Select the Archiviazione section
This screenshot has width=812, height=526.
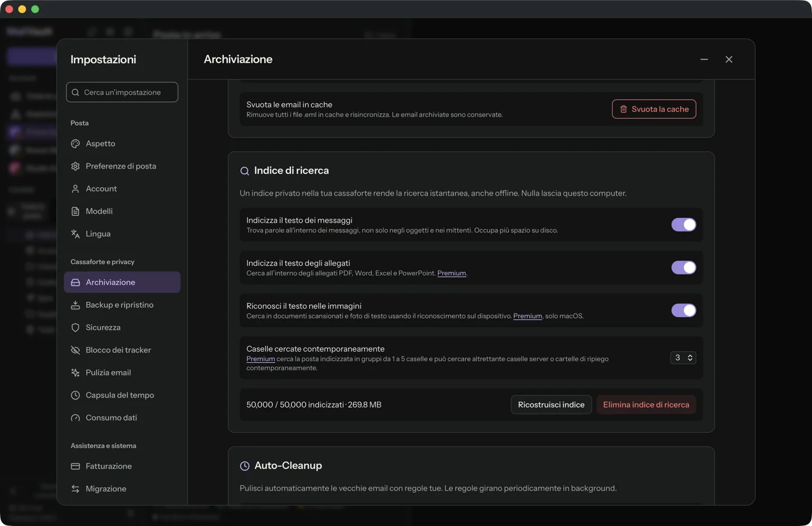coord(122,282)
